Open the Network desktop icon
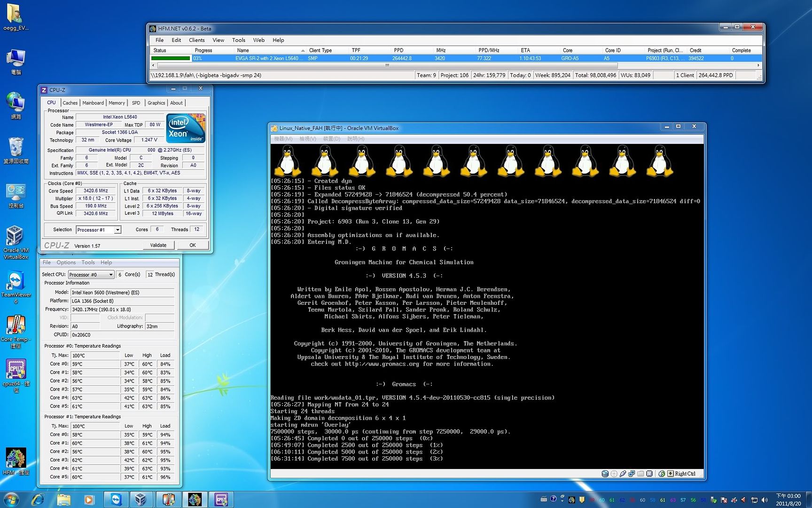 16,105
